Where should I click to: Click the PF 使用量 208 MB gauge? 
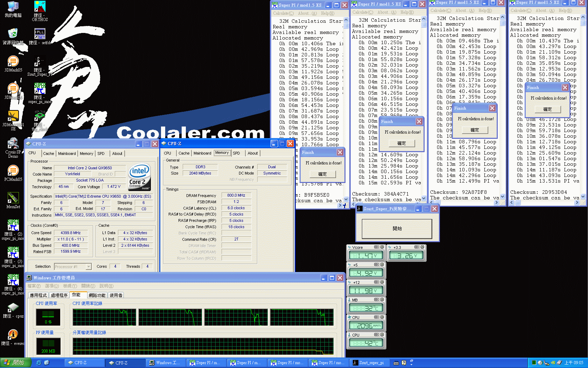48,346
